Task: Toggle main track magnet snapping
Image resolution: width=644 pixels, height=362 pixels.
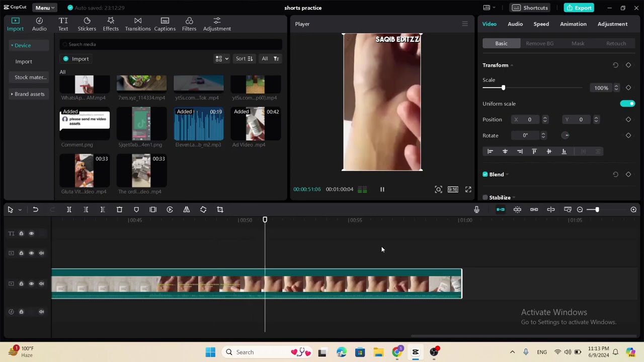Action: click(x=501, y=210)
